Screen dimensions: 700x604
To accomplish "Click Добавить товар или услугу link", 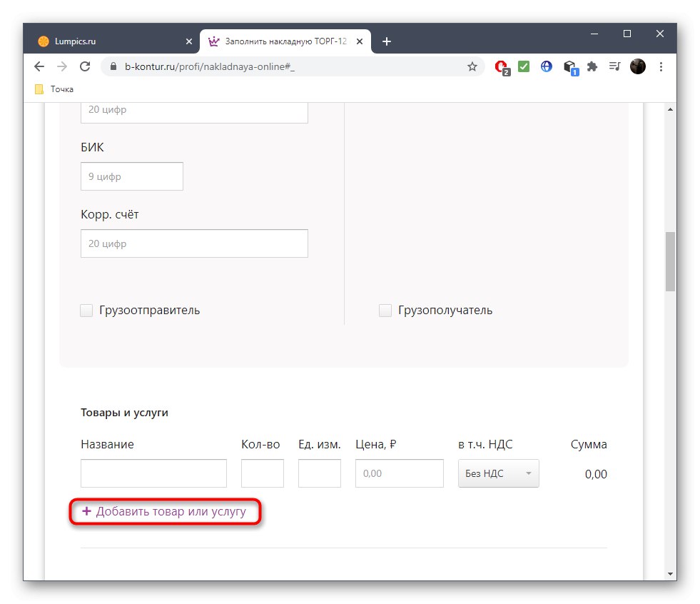I will (x=165, y=511).
